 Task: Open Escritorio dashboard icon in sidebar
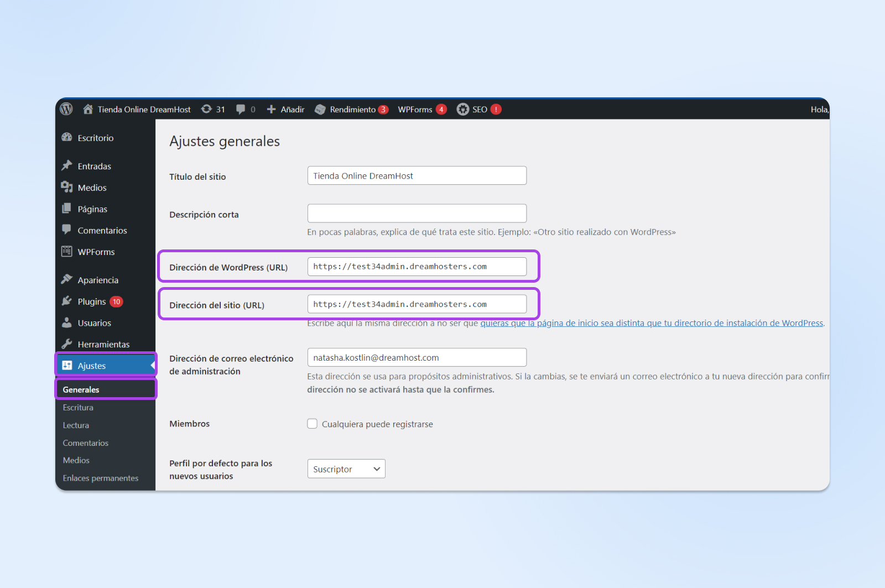pyautogui.click(x=67, y=138)
